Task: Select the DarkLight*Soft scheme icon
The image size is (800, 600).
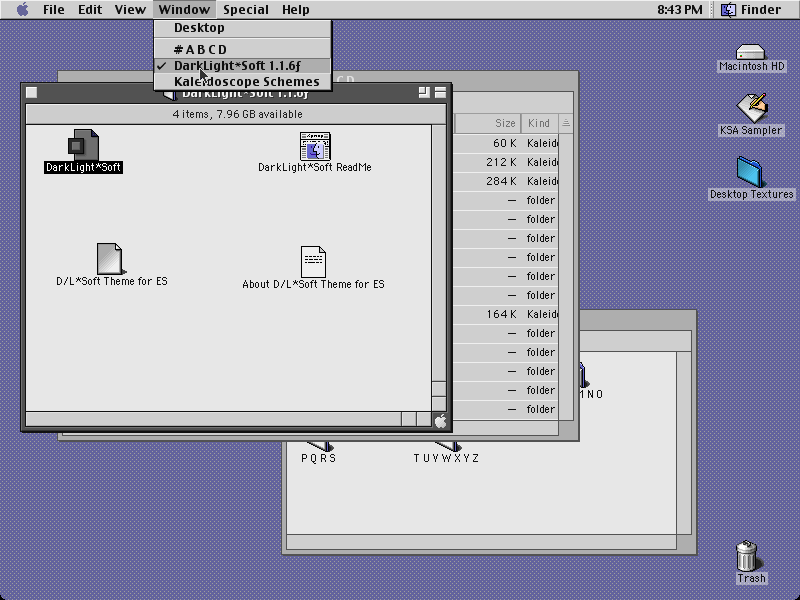Action: pos(83,144)
